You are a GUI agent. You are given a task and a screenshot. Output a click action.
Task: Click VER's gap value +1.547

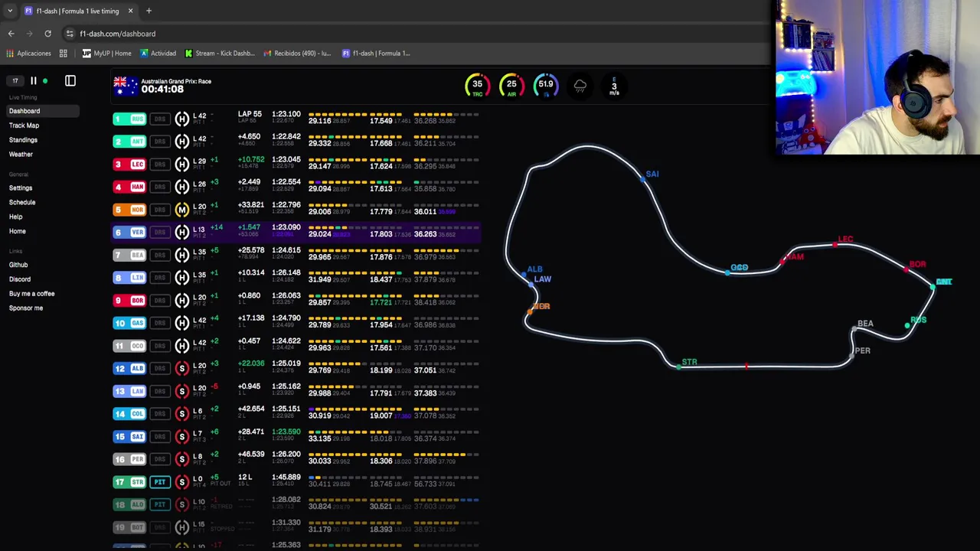tap(249, 228)
